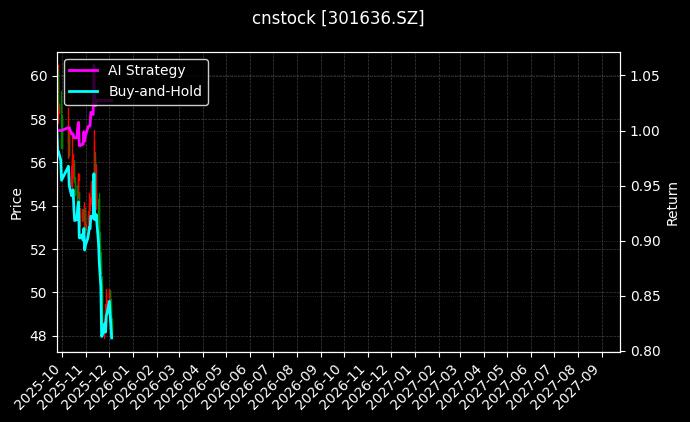The image size is (690, 422).
Task: Click the 1.05 return tick label
Action: coord(644,76)
